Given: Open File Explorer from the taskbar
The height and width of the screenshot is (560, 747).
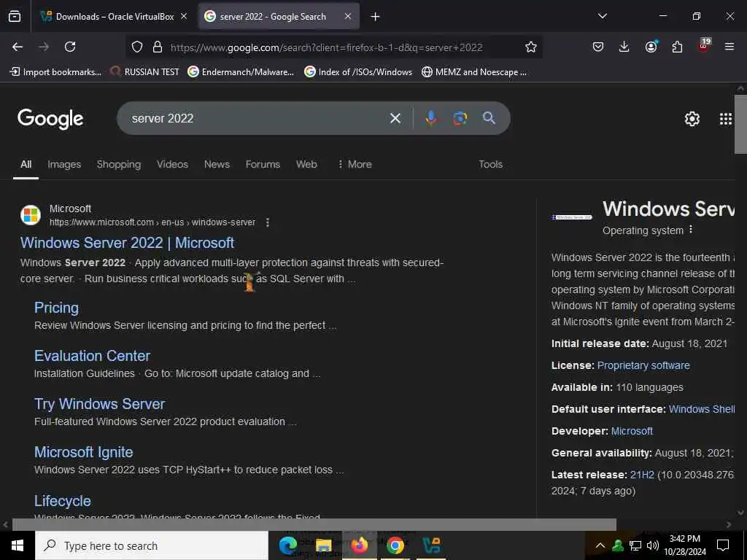Looking at the screenshot, I should tap(323, 545).
